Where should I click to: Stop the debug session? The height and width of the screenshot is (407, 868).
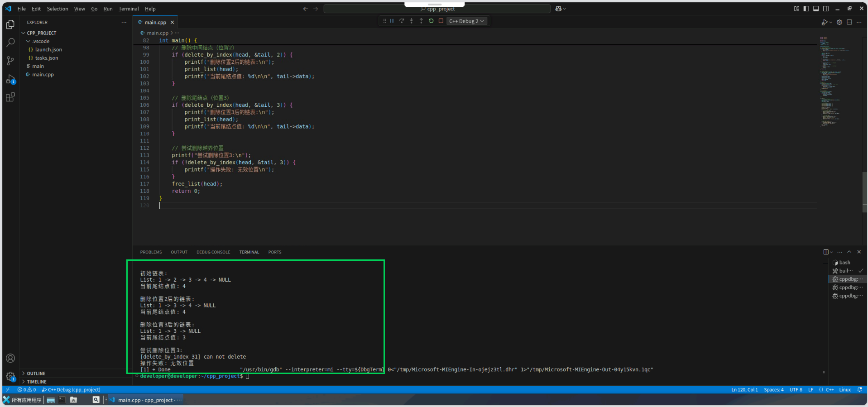441,21
